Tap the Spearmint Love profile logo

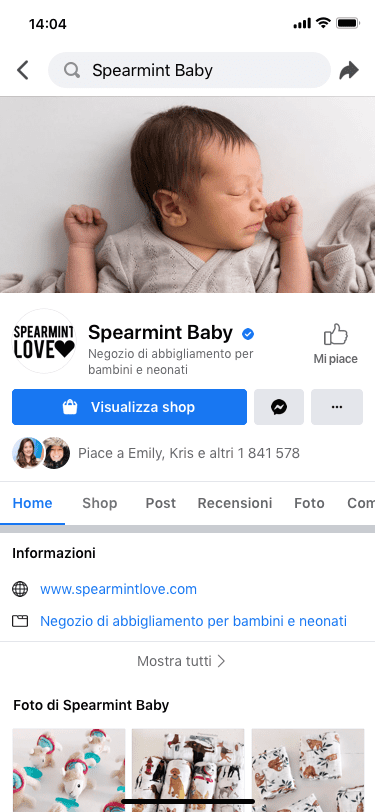[44, 341]
